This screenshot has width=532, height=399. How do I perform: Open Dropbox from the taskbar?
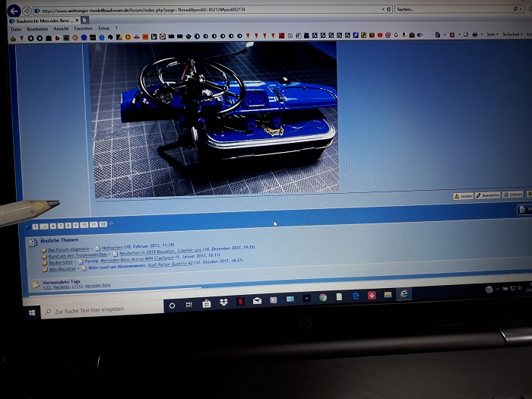tap(223, 303)
